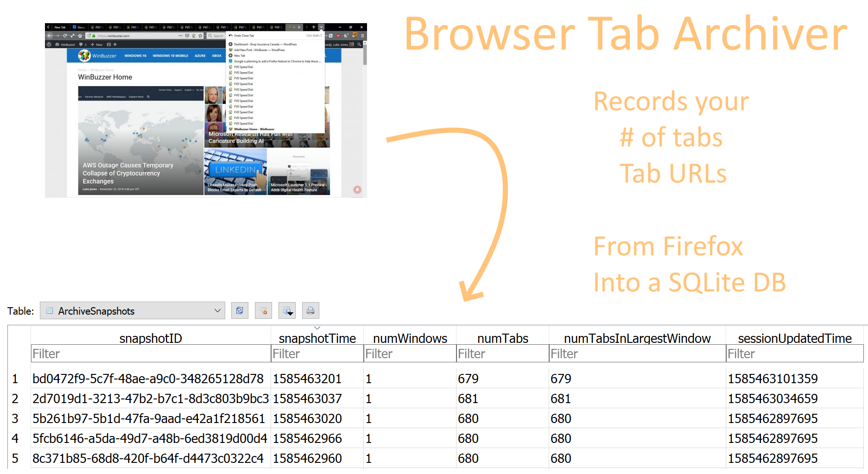Open the ArchiveSnapshots table dropdown
Viewport: 868px width, 474px height.
133,310
